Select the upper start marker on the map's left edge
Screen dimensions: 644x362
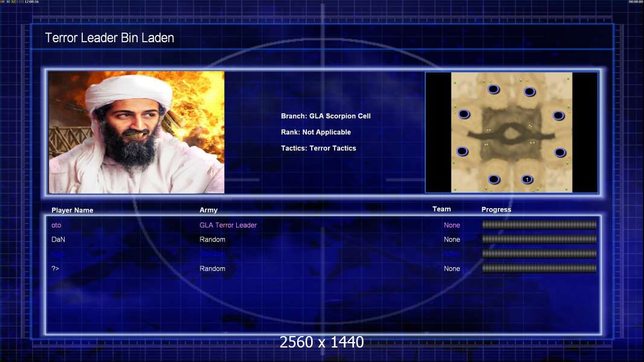pos(464,114)
